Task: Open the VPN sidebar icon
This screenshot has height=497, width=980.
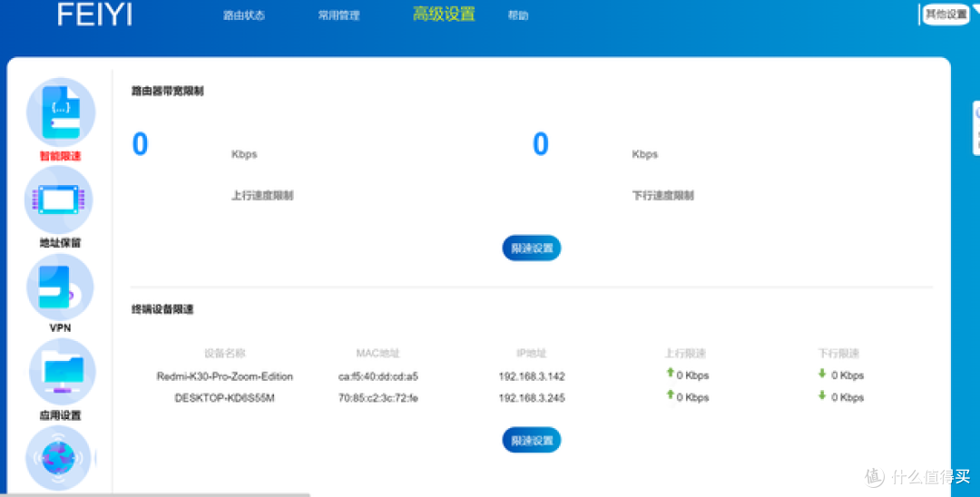Action: point(60,287)
